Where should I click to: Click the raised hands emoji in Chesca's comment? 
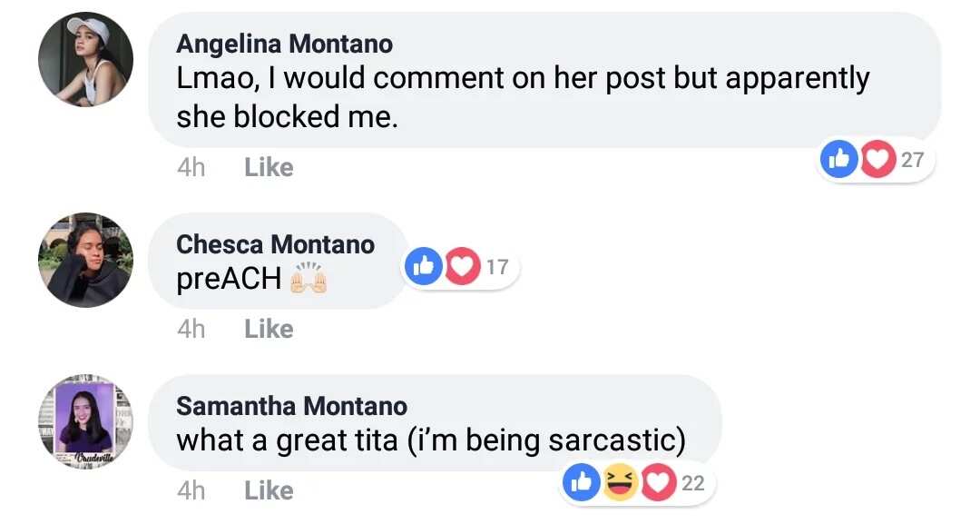coord(309,279)
